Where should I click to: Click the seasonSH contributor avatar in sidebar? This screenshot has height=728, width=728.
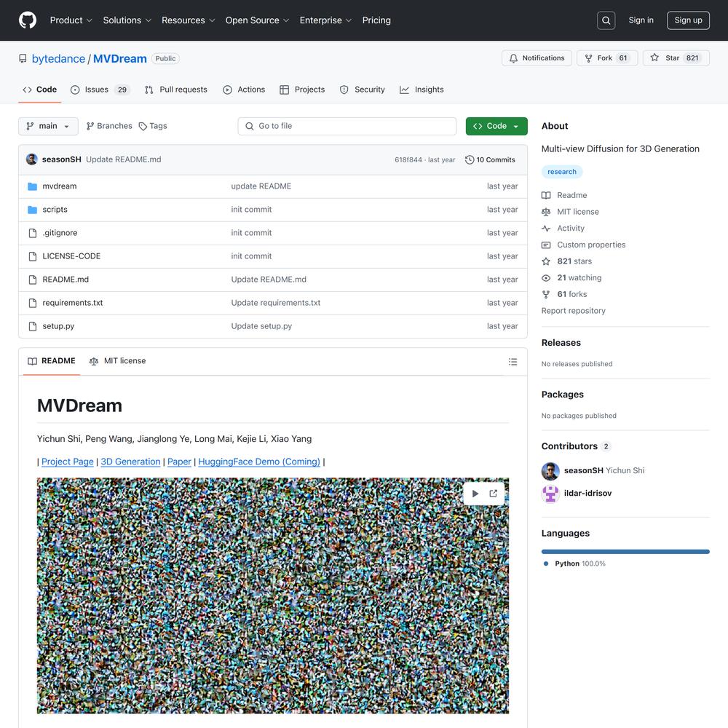tap(550, 471)
